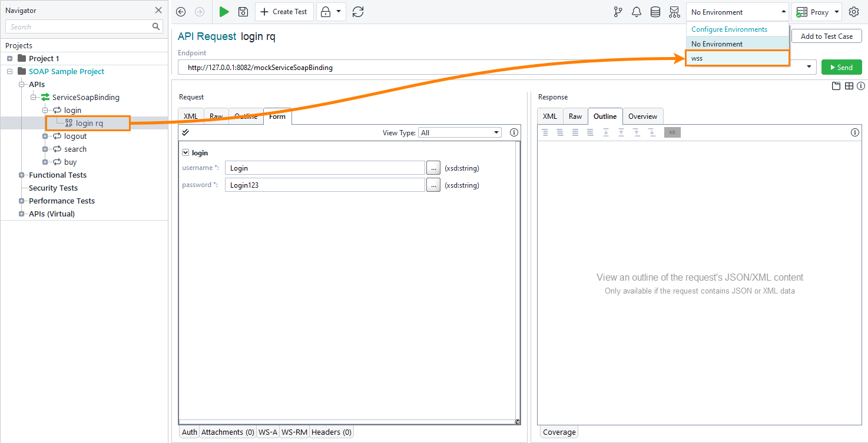Toggle the grid layout icon above Response
This screenshot has height=443, width=868.
(x=849, y=86)
